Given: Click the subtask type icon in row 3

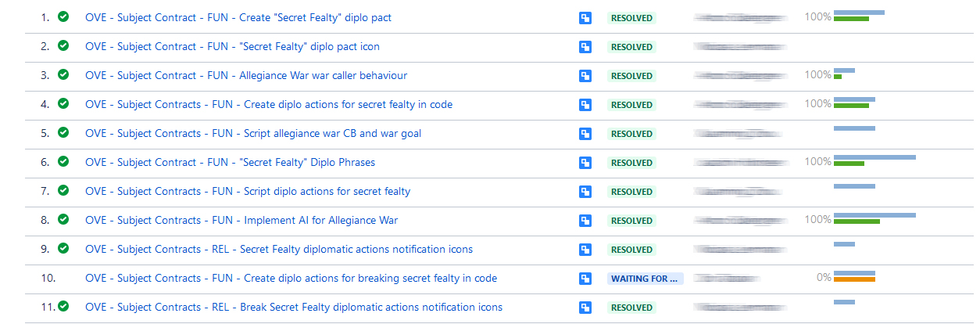Looking at the screenshot, I should (x=585, y=76).
